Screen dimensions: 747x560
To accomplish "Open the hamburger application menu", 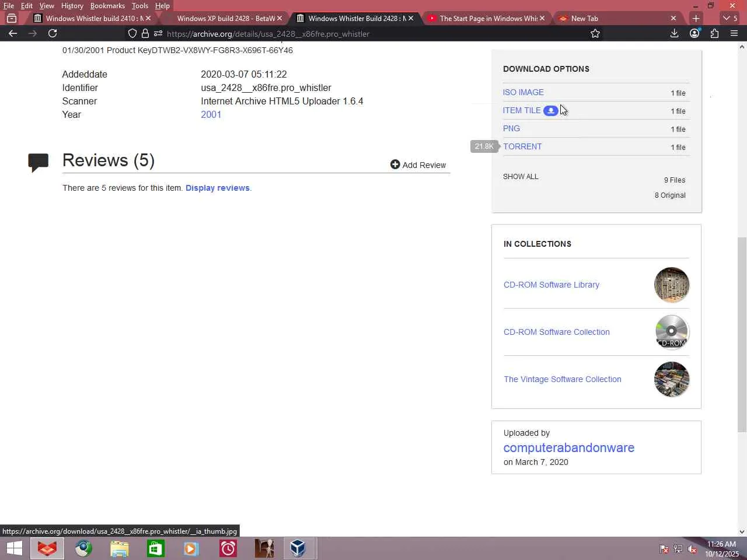I will (734, 34).
